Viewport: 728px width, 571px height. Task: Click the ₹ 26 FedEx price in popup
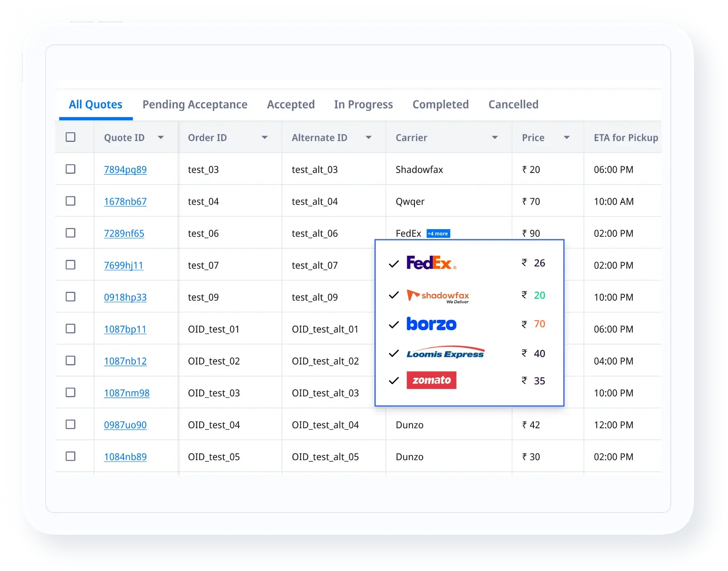[x=533, y=263]
